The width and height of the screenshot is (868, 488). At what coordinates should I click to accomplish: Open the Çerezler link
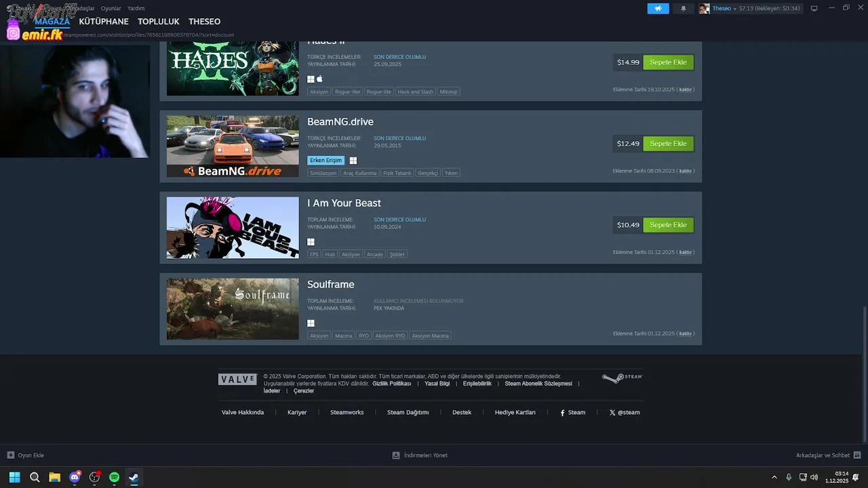(x=304, y=391)
